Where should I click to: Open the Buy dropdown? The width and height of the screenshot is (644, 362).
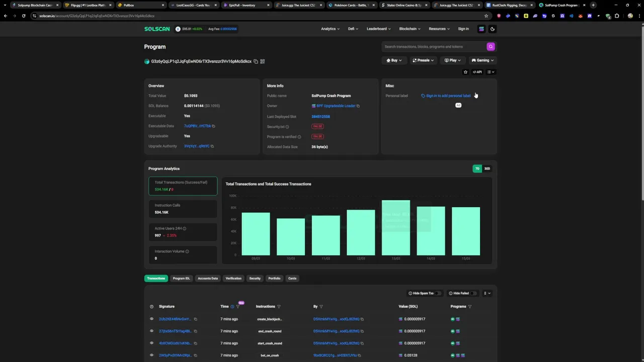(x=393, y=60)
